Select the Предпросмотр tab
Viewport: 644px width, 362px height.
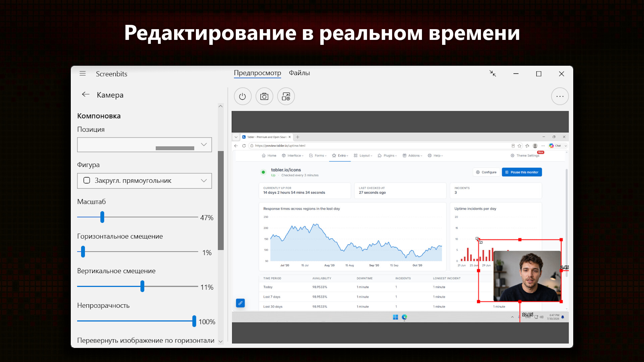pyautogui.click(x=257, y=73)
